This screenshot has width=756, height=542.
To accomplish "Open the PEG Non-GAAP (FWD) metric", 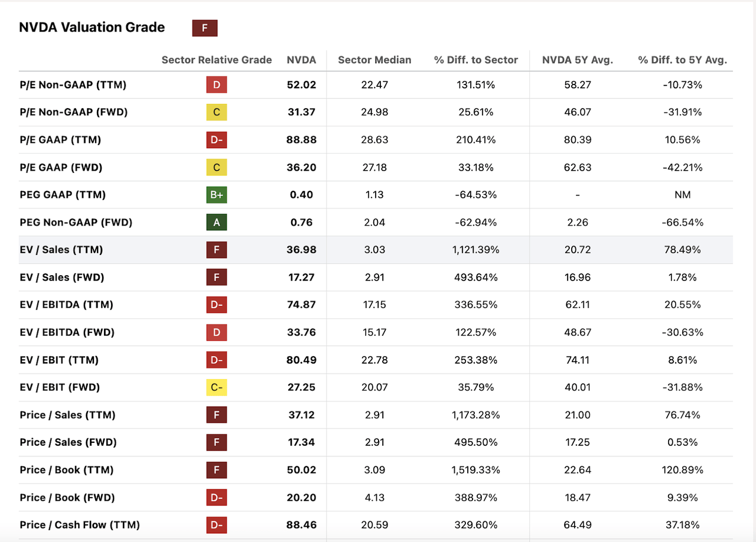I will point(76,223).
